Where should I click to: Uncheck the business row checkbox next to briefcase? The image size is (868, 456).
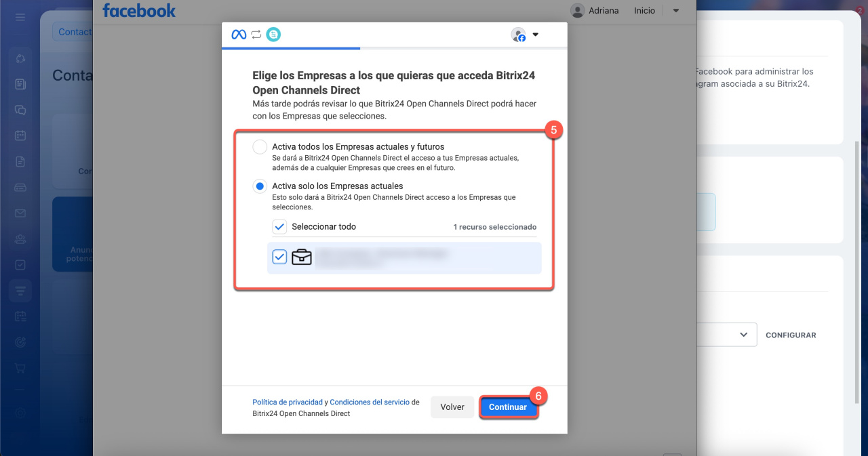click(279, 257)
